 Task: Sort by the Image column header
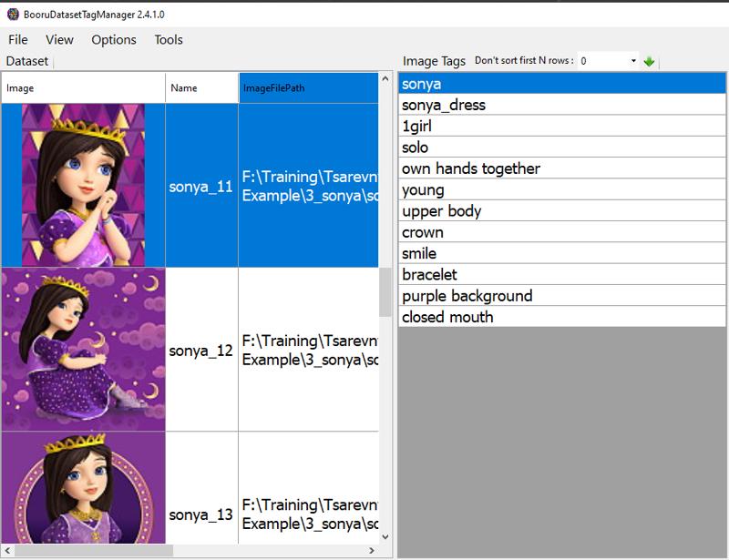coord(83,87)
